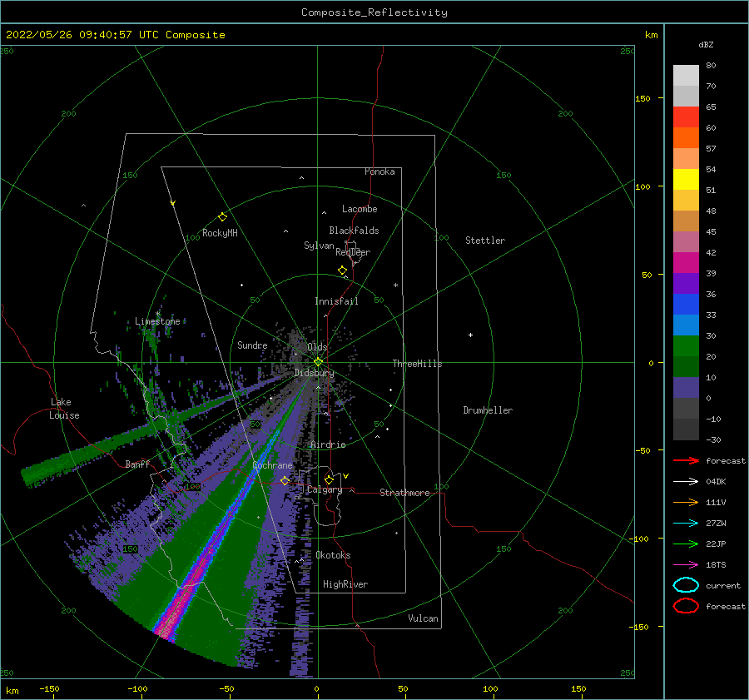Select the white asterisk marker east of Innisfail
This screenshot has height=700, width=749.
pos(395,285)
